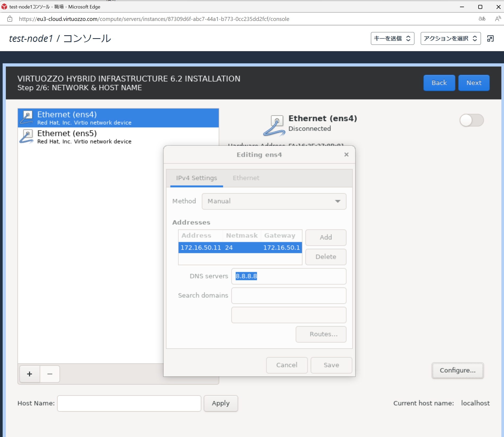Open the Method dropdown set to Manual

click(x=274, y=201)
